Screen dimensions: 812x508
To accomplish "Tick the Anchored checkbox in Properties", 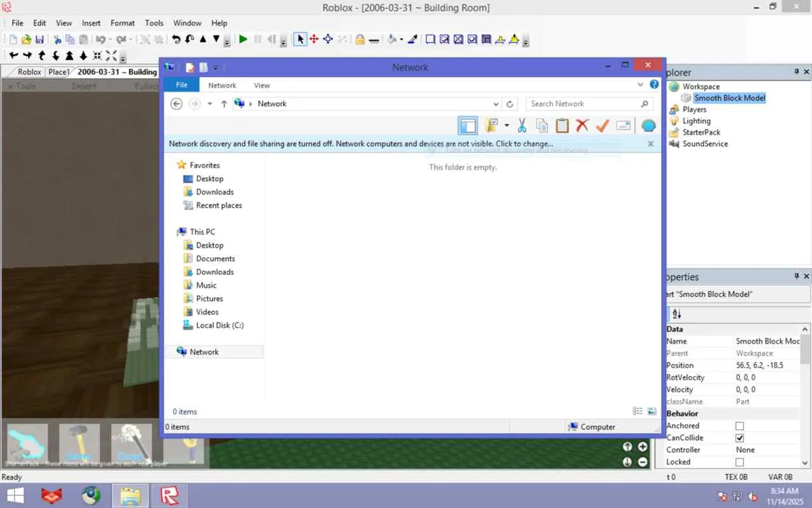I will pos(739,426).
